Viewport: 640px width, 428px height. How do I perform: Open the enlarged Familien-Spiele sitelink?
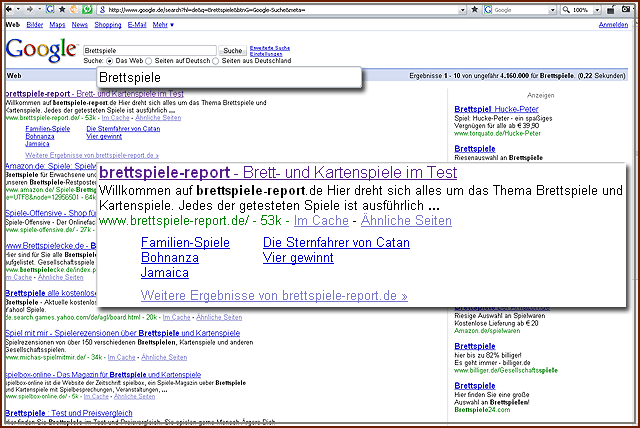[x=185, y=242]
